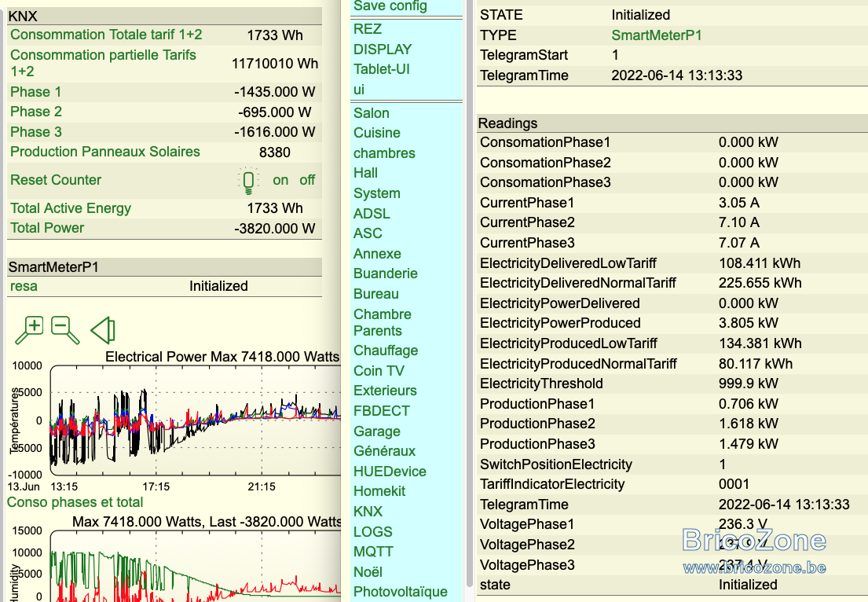Go to the chambres room

(x=384, y=152)
